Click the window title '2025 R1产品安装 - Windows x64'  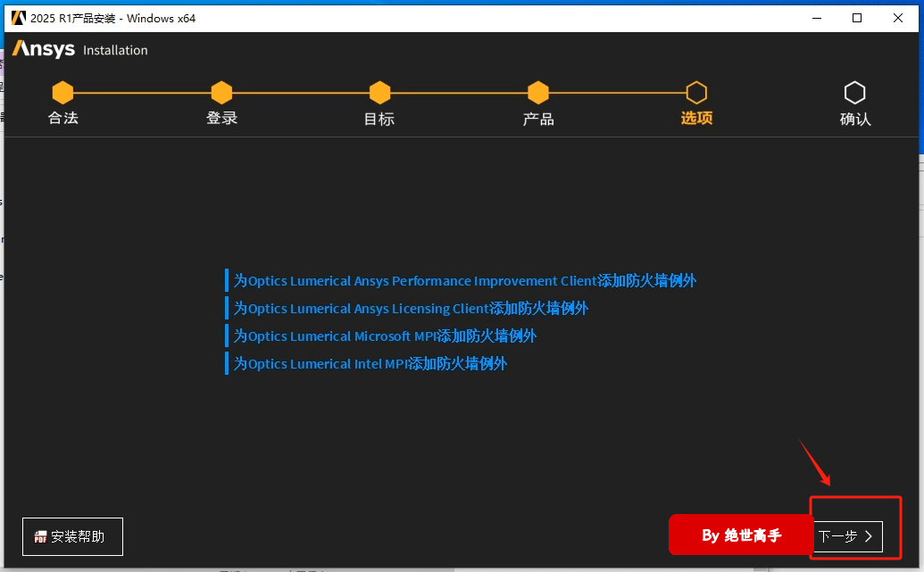coord(113,18)
